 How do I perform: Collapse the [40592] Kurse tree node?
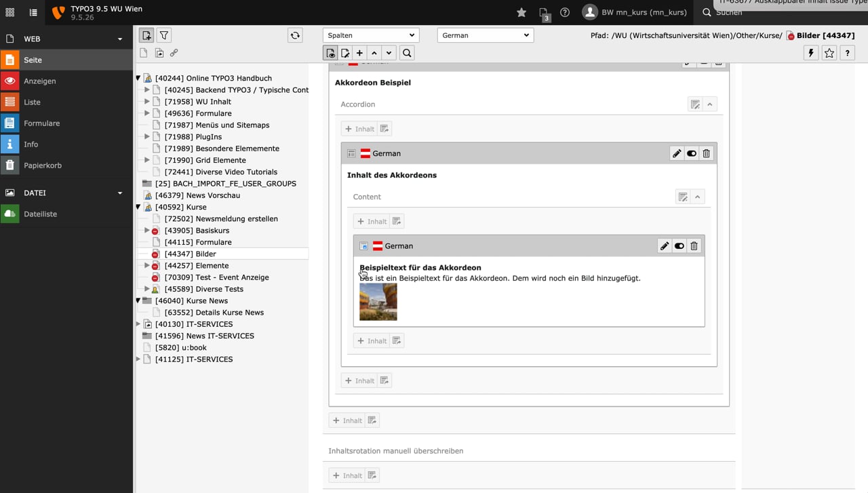(x=138, y=207)
